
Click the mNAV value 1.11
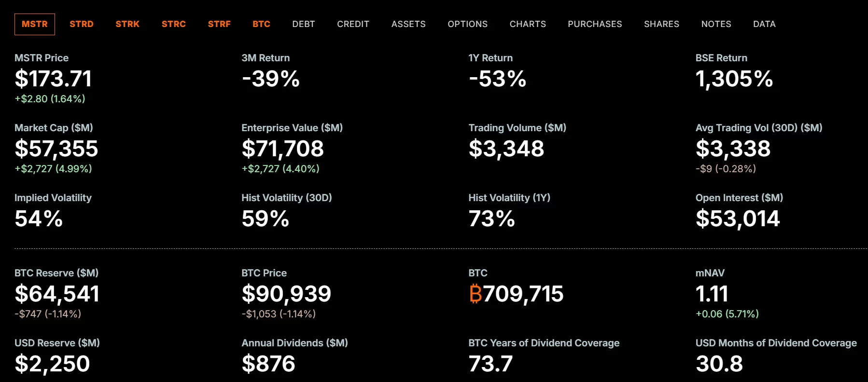pos(712,294)
